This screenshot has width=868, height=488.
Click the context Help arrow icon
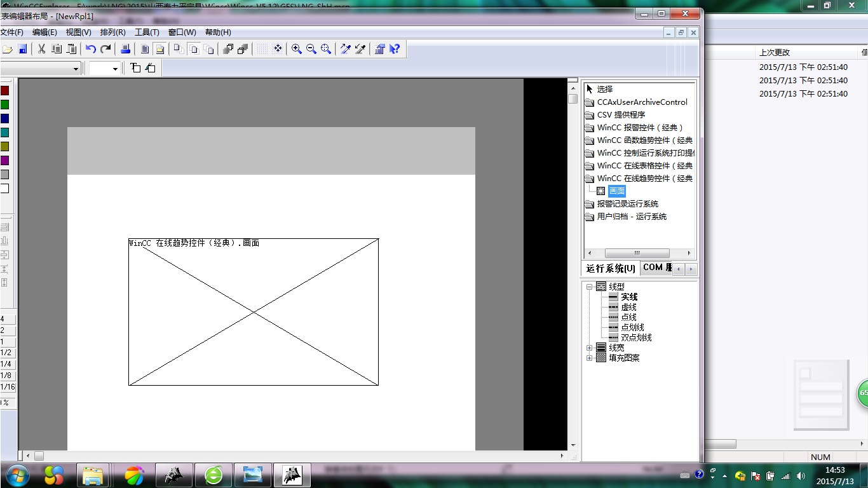pos(395,49)
